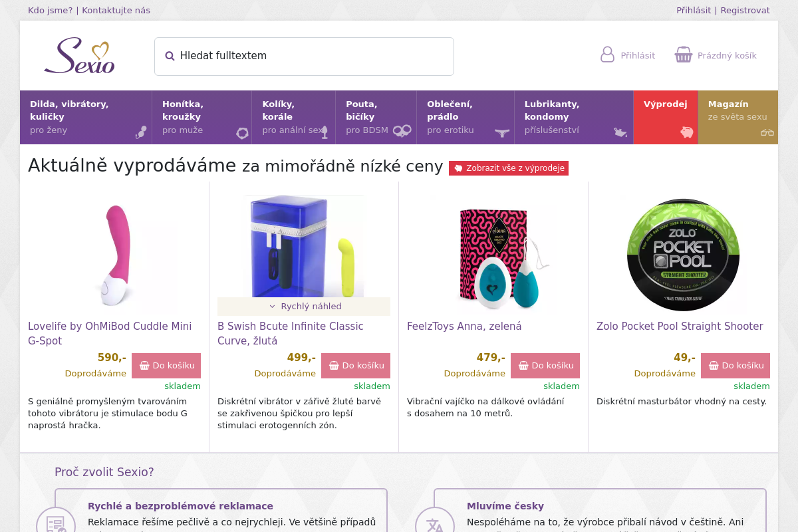Click the handcuffs icon for BDSM
This screenshot has width=798, height=532.
402,131
